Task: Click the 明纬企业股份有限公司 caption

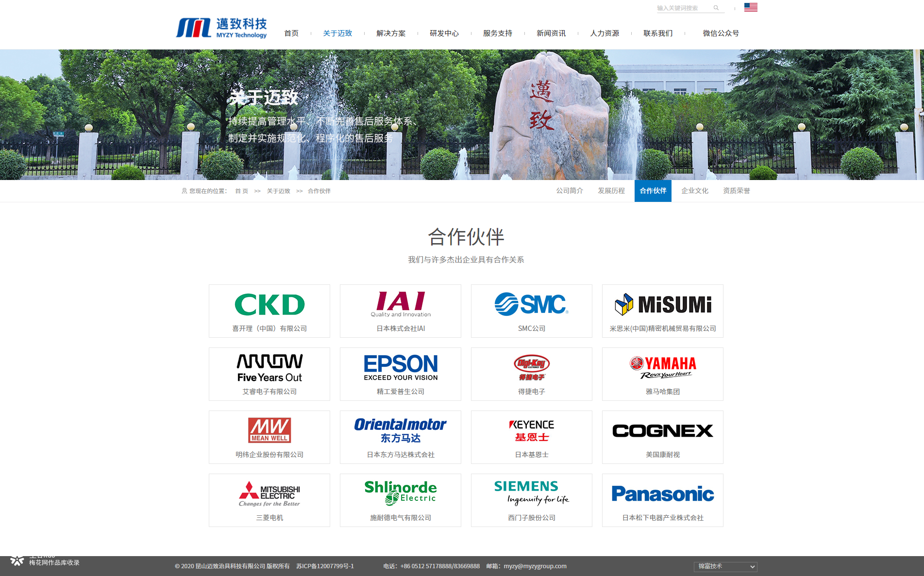Action: coord(269,455)
